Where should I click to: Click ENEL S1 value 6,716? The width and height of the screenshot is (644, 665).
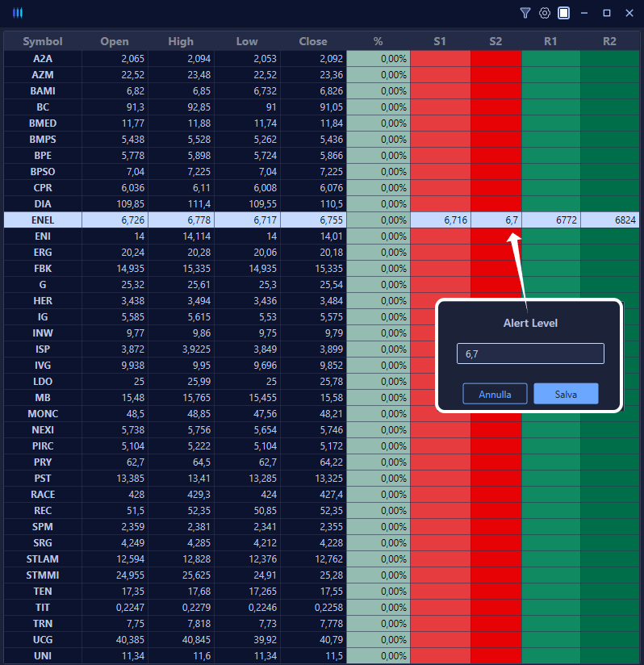441,220
